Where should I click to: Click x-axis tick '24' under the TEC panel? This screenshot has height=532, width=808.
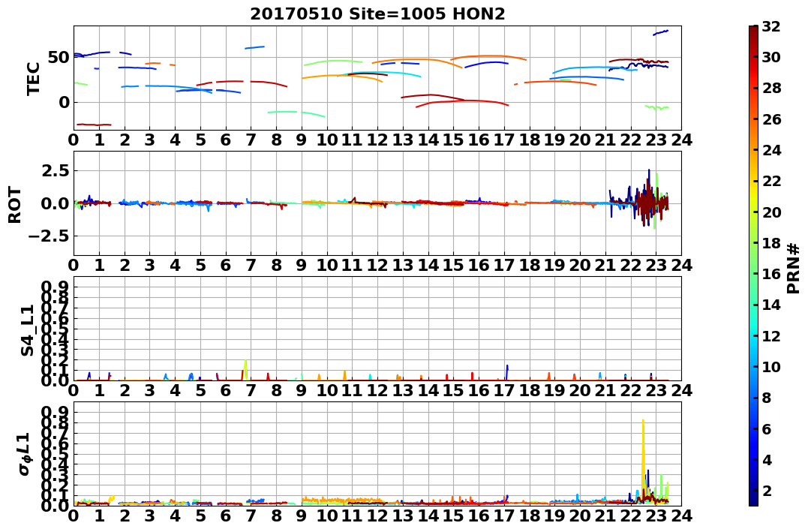click(681, 140)
